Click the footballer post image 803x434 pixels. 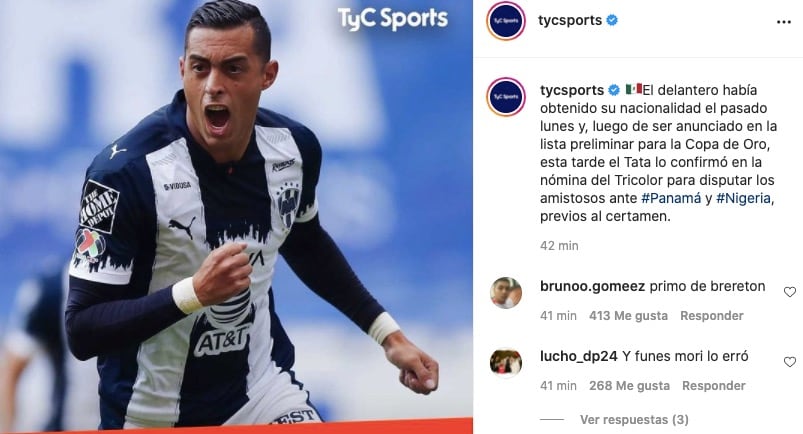[x=236, y=217]
